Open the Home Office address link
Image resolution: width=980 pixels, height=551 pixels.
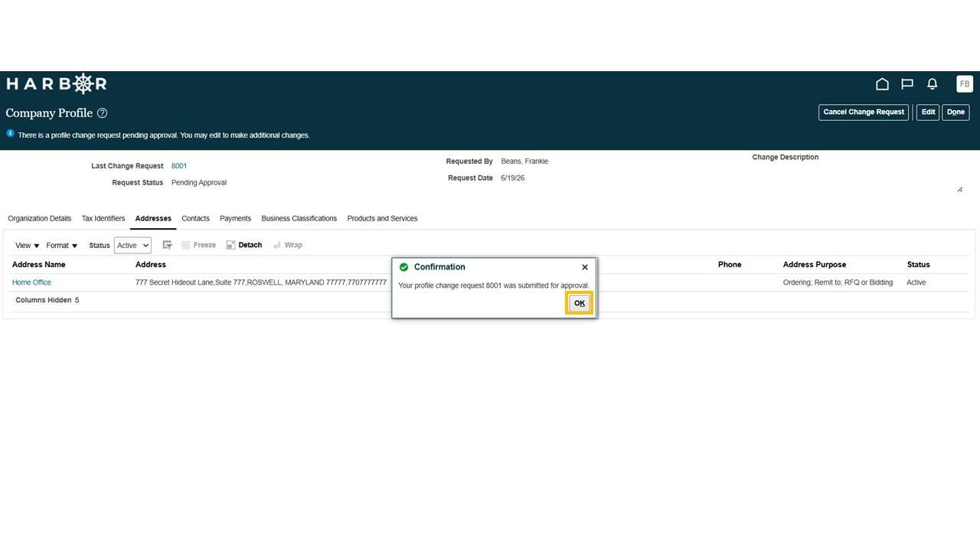tap(31, 282)
